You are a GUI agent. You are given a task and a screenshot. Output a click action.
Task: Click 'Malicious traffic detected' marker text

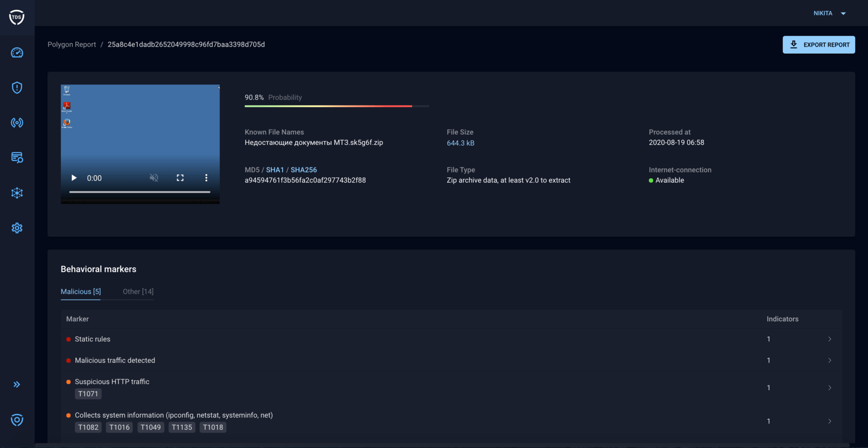click(115, 360)
